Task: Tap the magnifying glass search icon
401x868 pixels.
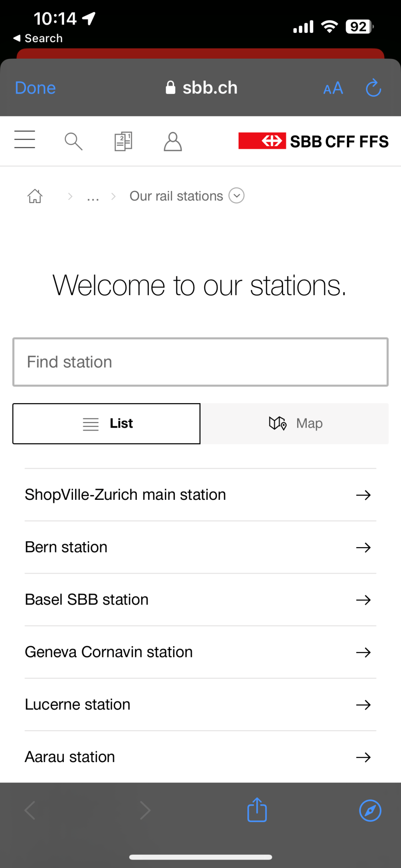Action: tap(73, 141)
